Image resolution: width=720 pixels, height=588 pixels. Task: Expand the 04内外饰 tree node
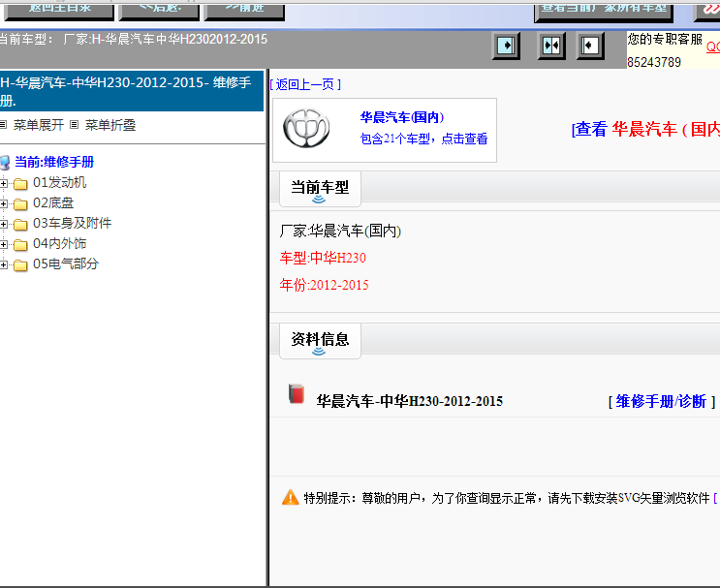coord(3,245)
